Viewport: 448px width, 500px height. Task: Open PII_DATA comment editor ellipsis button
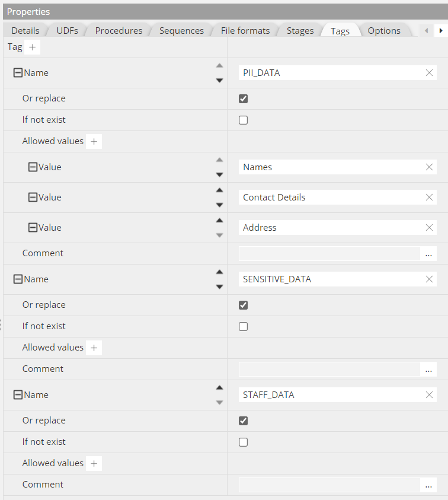click(428, 253)
